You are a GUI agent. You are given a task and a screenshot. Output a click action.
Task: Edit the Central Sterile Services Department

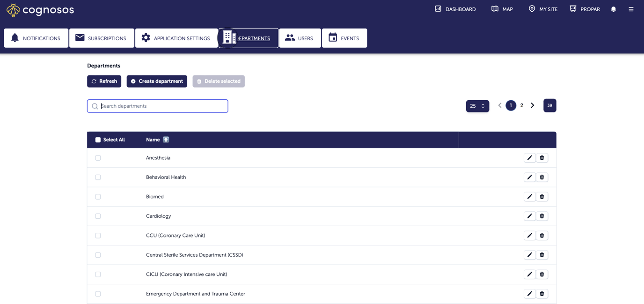[530, 255]
